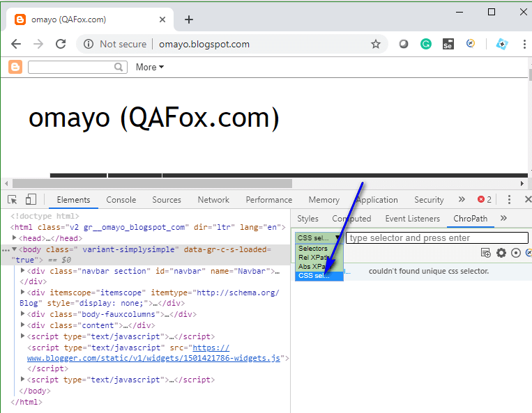Click the page horizontal scrollbar thumb

152,184
